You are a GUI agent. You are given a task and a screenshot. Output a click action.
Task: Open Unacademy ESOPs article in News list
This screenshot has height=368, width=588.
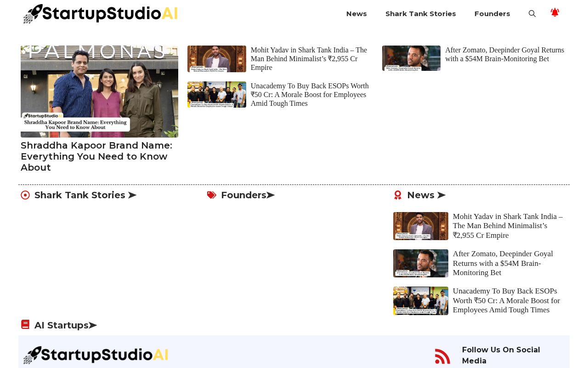506,300
